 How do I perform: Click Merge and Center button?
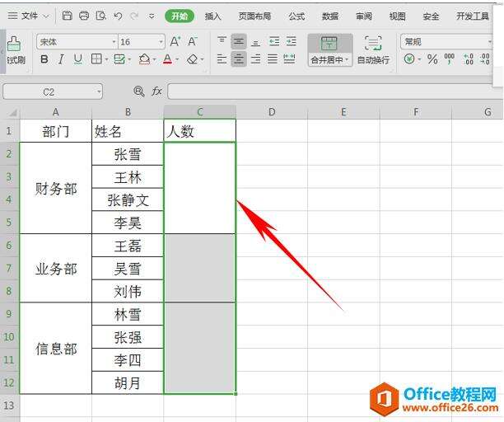(x=329, y=50)
